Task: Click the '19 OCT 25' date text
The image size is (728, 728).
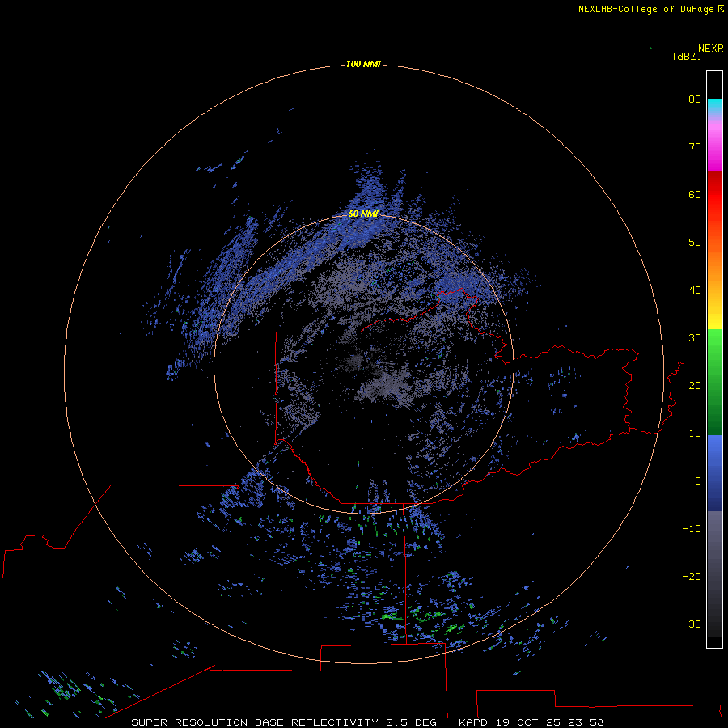Action: [x=529, y=722]
